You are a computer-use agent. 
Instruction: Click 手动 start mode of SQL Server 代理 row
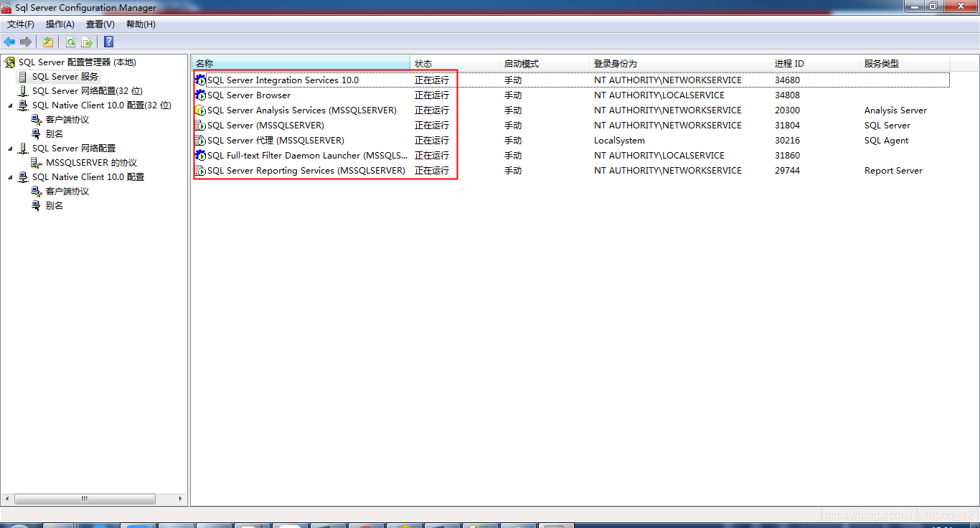point(513,141)
